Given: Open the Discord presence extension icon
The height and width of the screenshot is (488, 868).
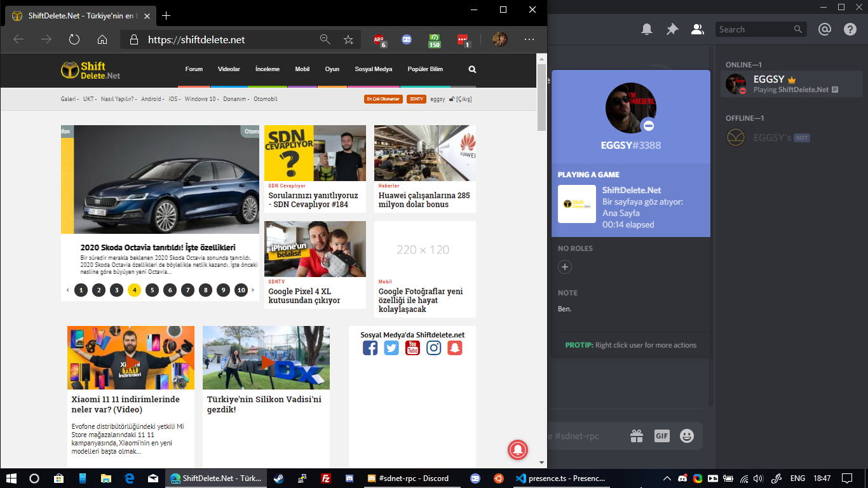Looking at the screenshot, I should 407,39.
